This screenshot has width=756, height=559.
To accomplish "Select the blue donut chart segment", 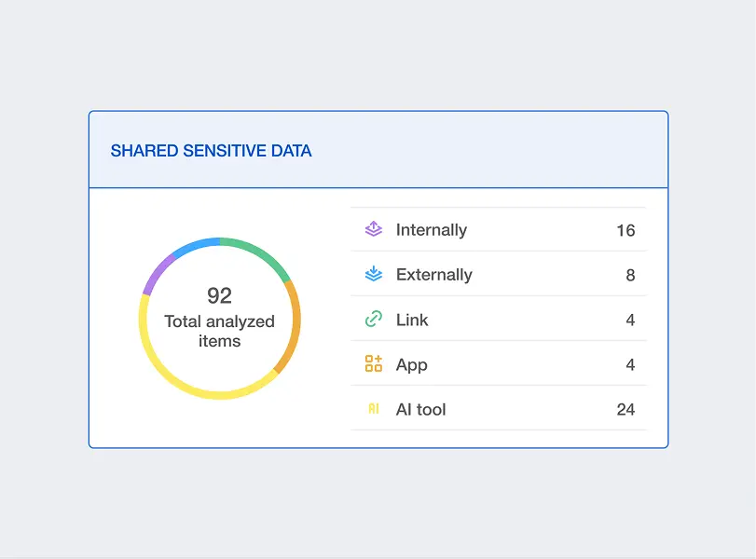I will pos(195,246).
